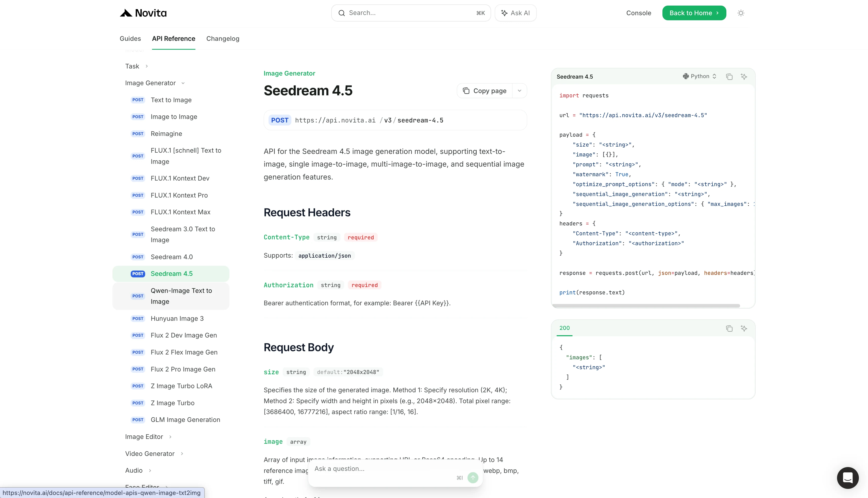Copy the Seedream 4.5 code sample
868x498 pixels.
[x=729, y=77]
